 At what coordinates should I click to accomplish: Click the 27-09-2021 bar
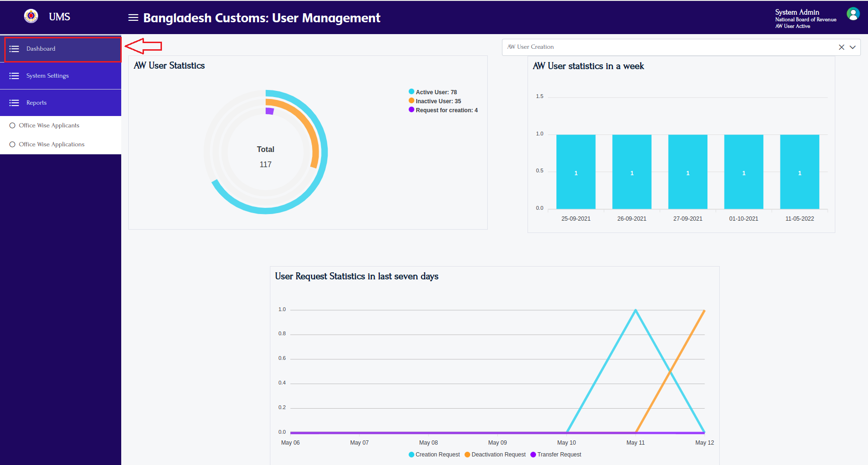[x=688, y=172]
